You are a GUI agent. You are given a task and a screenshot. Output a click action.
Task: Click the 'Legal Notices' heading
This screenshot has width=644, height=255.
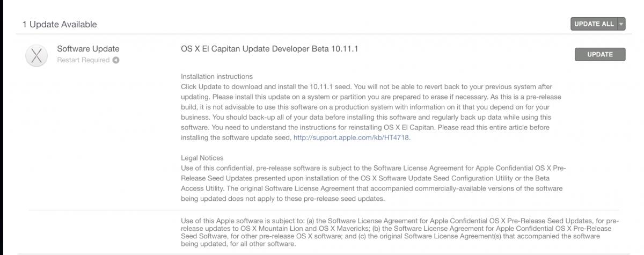tap(202, 158)
